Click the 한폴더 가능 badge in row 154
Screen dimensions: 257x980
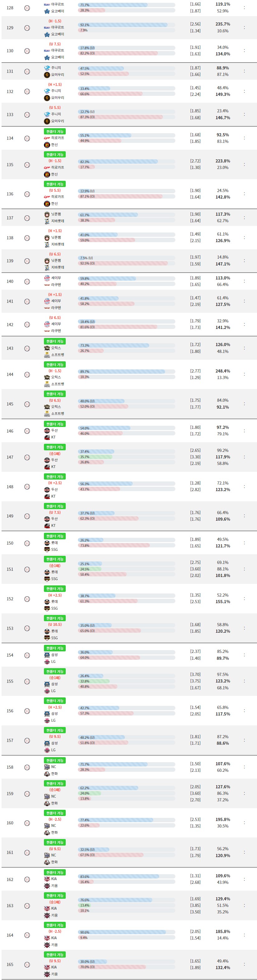tap(55, 648)
